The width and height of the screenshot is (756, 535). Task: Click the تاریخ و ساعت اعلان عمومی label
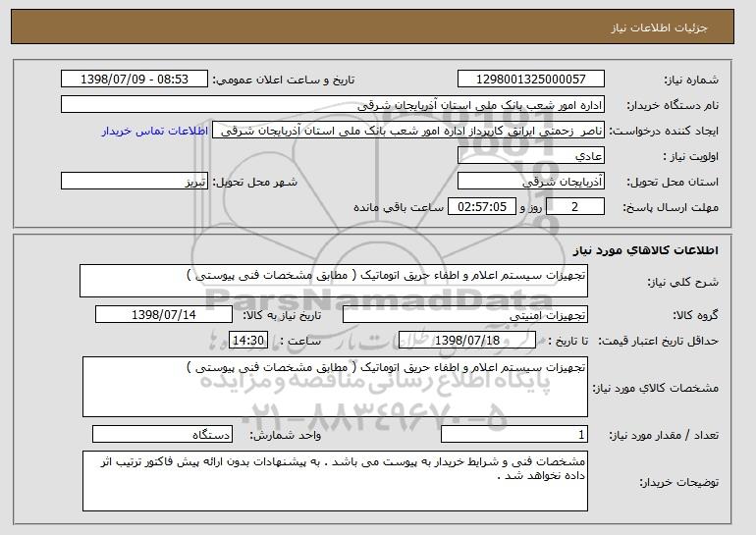pos(284,80)
